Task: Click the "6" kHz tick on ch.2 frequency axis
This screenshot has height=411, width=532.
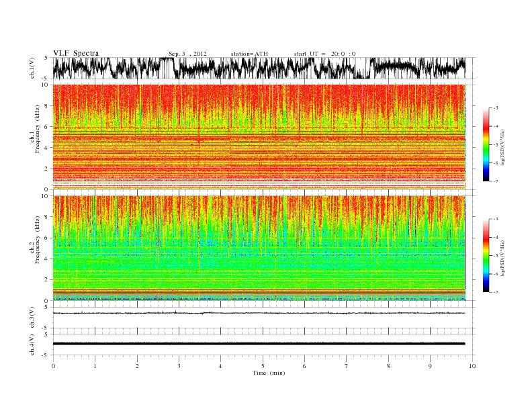Action: (47, 238)
